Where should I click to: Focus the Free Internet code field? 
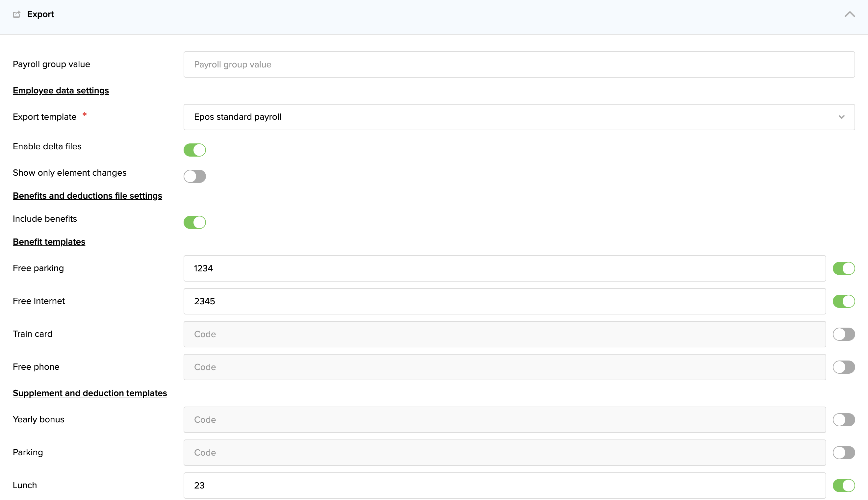(x=504, y=302)
